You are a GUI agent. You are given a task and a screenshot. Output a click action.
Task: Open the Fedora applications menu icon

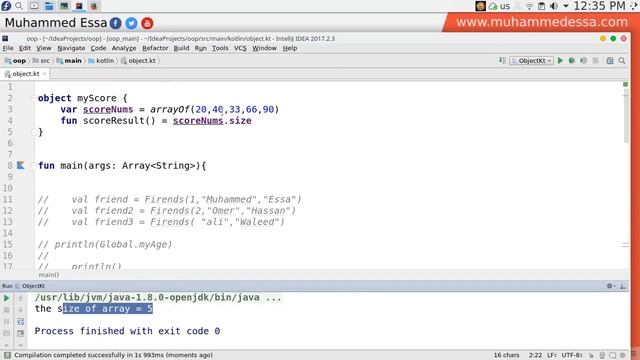tap(6, 6)
